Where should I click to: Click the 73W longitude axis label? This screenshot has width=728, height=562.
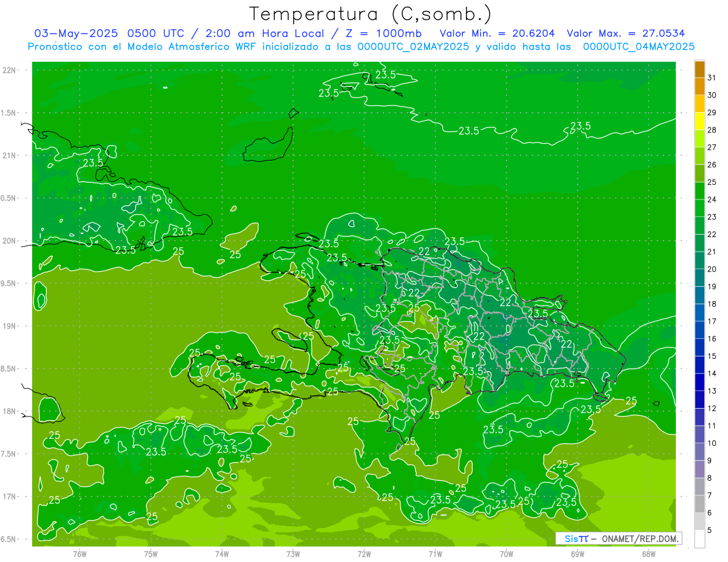point(293,554)
